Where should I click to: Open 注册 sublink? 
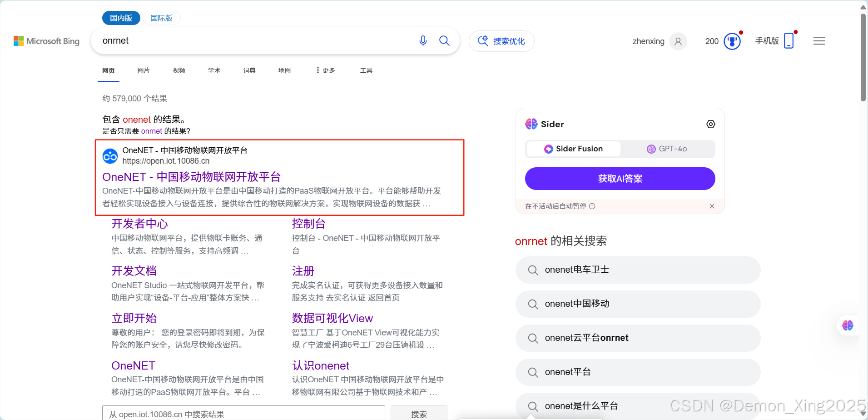pyautogui.click(x=303, y=271)
